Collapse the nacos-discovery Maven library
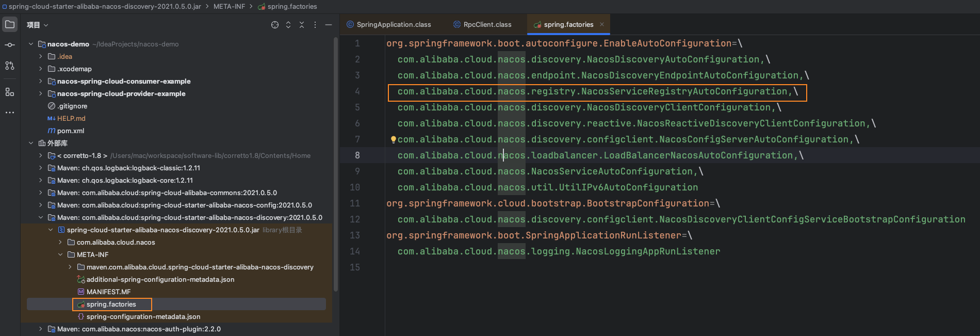Screen dimensions: 980x336 41,217
